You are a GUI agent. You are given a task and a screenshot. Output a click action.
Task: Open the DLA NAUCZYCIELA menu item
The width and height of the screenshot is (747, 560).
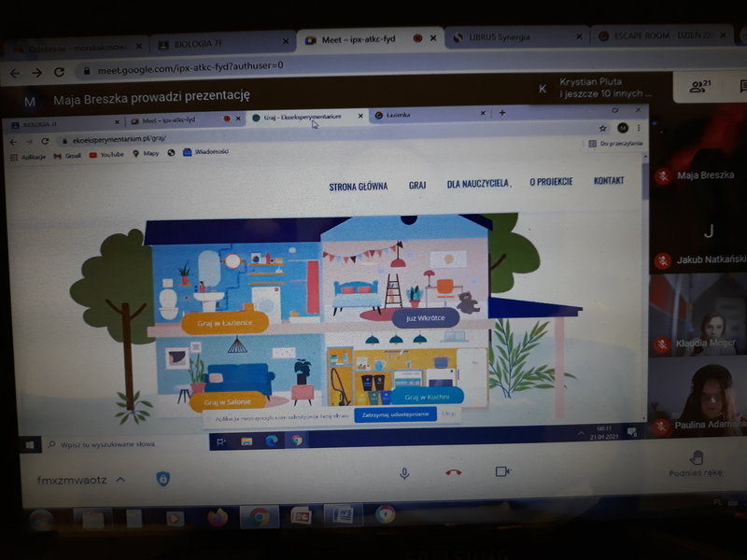point(478,184)
